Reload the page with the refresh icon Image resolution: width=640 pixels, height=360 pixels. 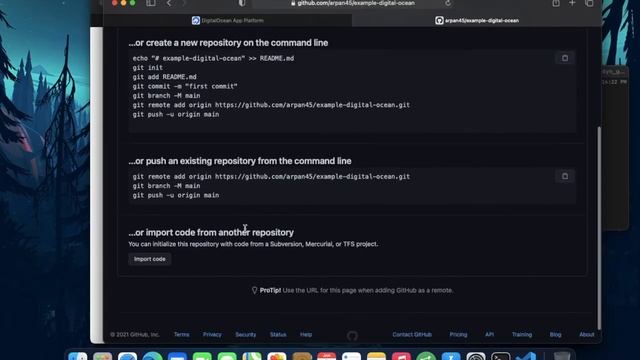click(448, 3)
